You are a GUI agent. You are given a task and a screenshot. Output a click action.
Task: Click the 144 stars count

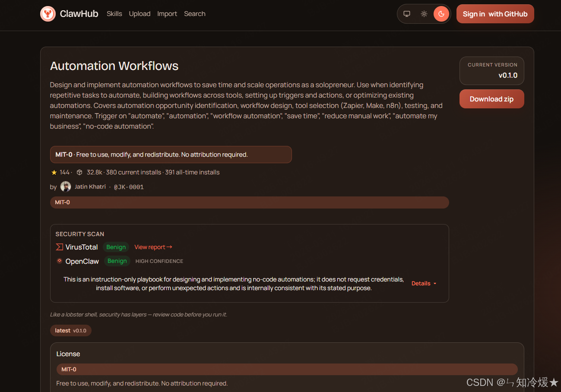(x=64, y=172)
